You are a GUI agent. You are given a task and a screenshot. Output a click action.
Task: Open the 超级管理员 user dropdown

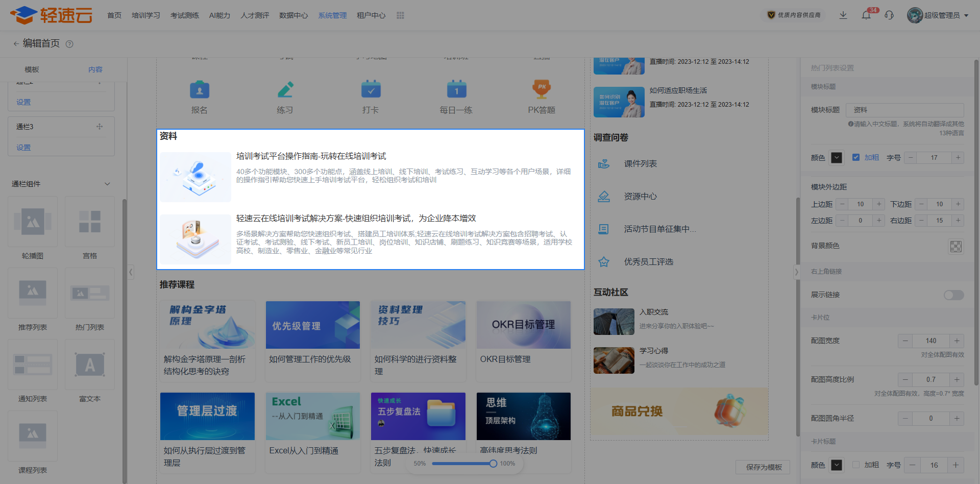tap(938, 15)
